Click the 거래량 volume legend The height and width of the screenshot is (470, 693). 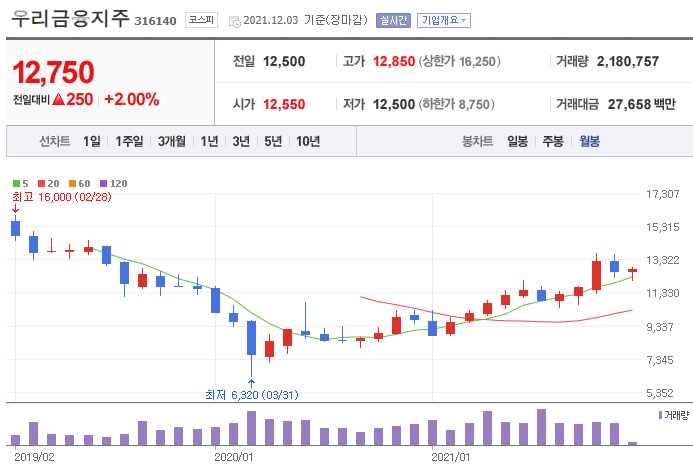(674, 415)
